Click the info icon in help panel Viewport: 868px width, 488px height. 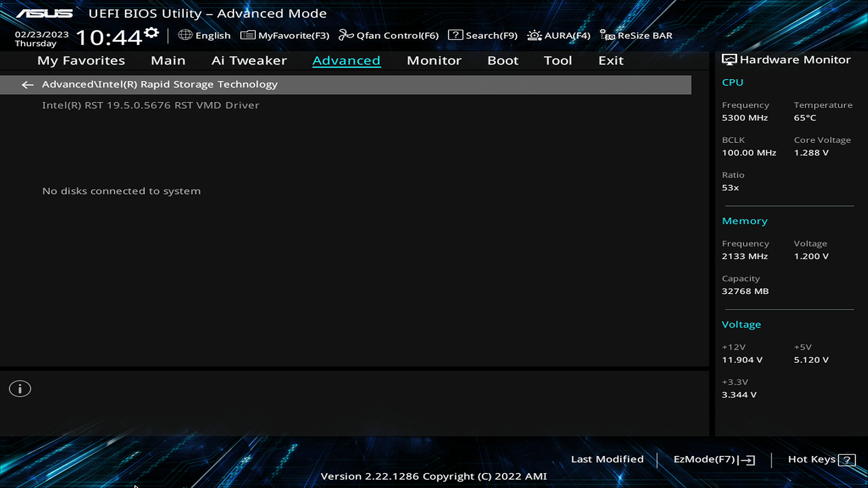click(x=20, y=389)
